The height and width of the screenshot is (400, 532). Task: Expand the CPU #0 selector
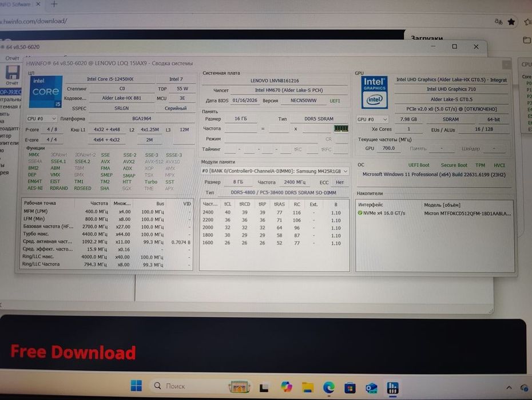click(x=41, y=119)
